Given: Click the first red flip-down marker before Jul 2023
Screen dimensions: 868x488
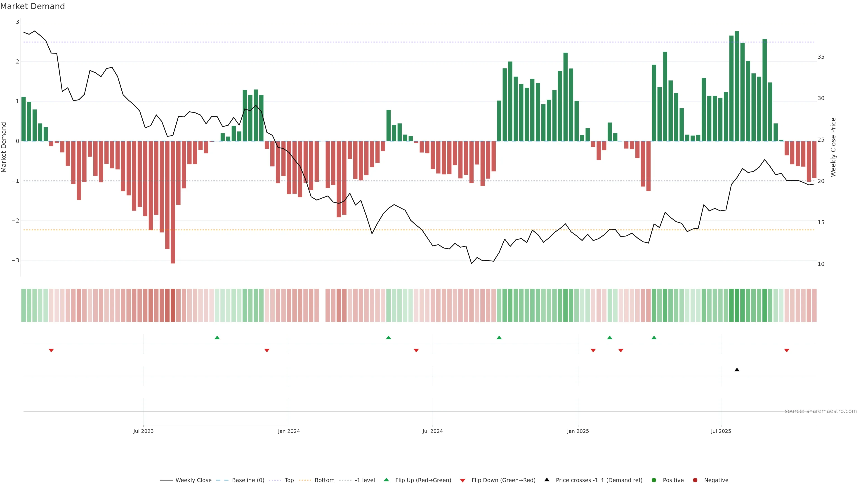Looking at the screenshot, I should click(51, 351).
